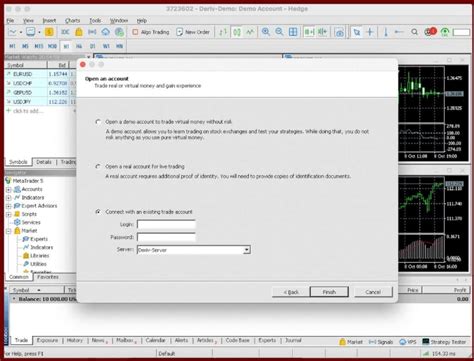Select the open a real account radio option

(98, 166)
